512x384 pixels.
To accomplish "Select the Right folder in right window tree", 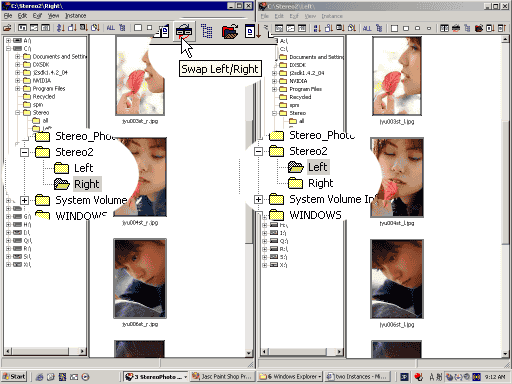I will tap(320, 183).
